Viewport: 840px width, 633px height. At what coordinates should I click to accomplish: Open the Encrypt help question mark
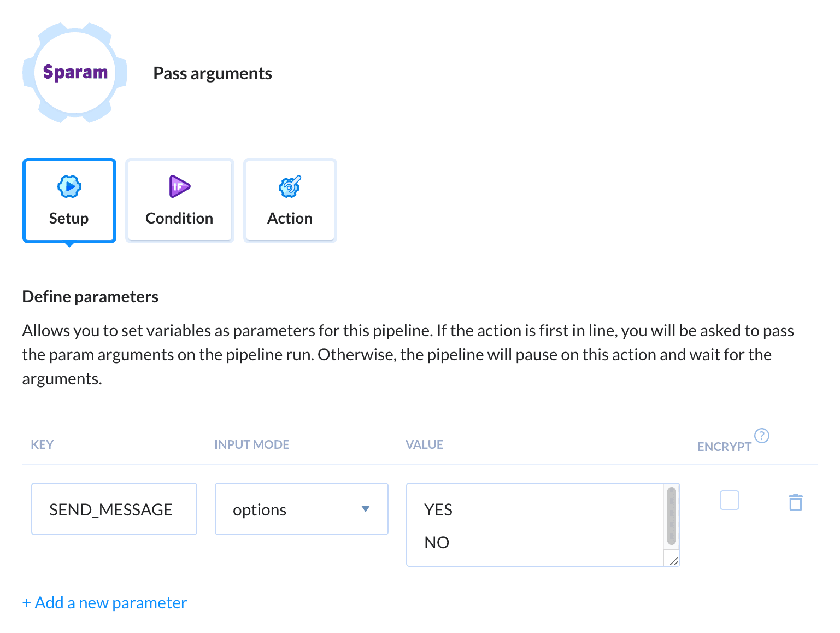(761, 436)
